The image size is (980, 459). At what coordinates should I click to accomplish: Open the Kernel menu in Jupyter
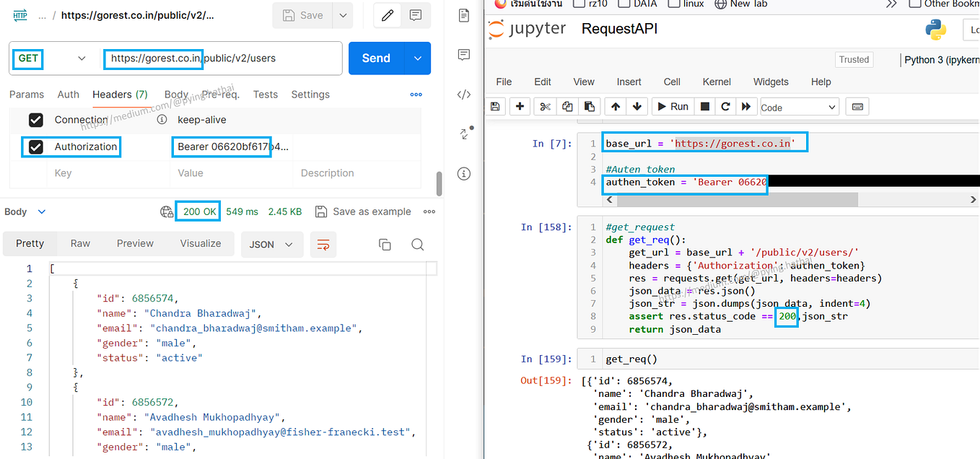tap(716, 82)
